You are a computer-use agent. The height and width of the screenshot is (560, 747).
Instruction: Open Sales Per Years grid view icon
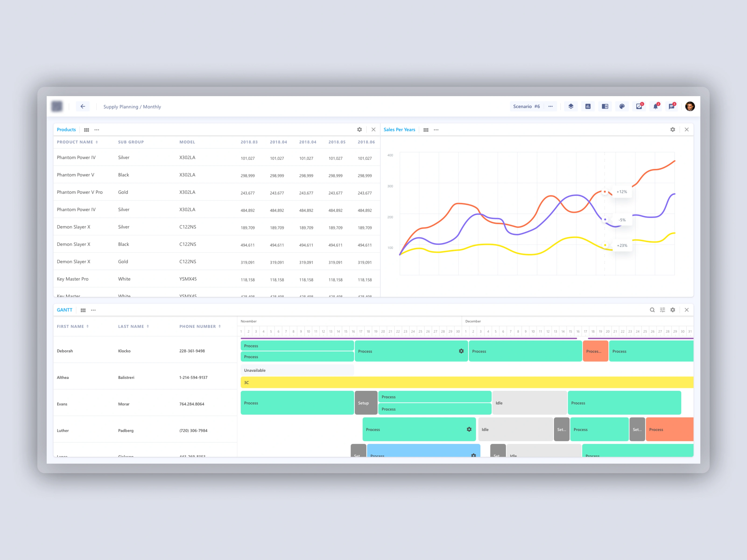[x=426, y=130]
